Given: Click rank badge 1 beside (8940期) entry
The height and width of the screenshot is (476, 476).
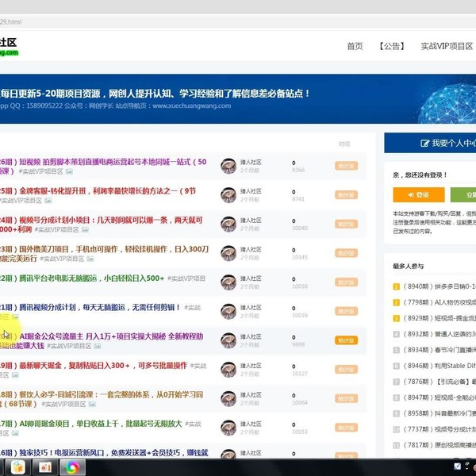Looking at the screenshot, I should pos(397,286).
